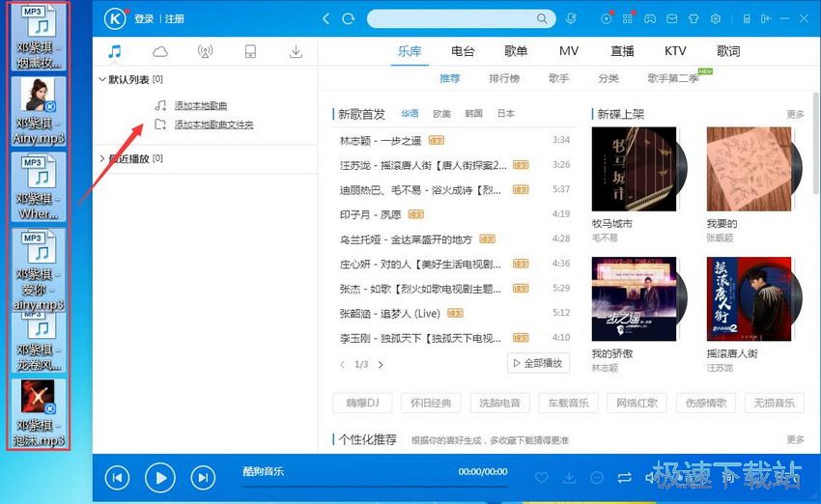Click 添加本地歌曲 link

click(201, 105)
